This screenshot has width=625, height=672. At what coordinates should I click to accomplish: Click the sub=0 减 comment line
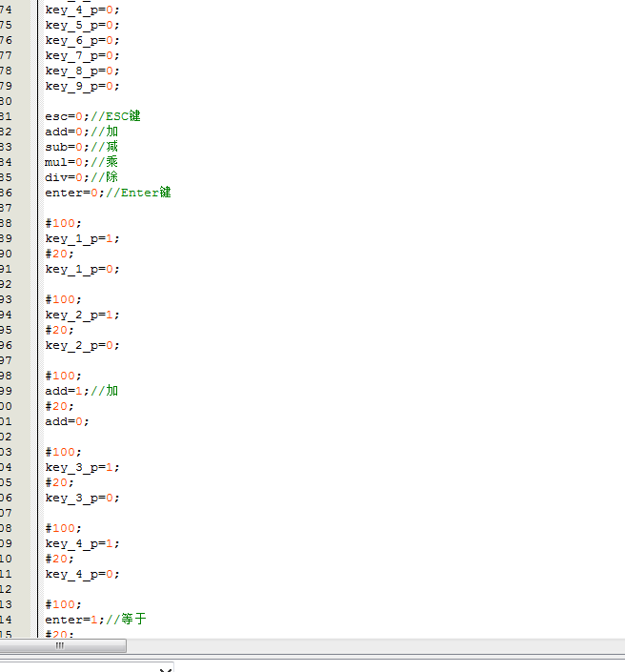click(x=81, y=147)
